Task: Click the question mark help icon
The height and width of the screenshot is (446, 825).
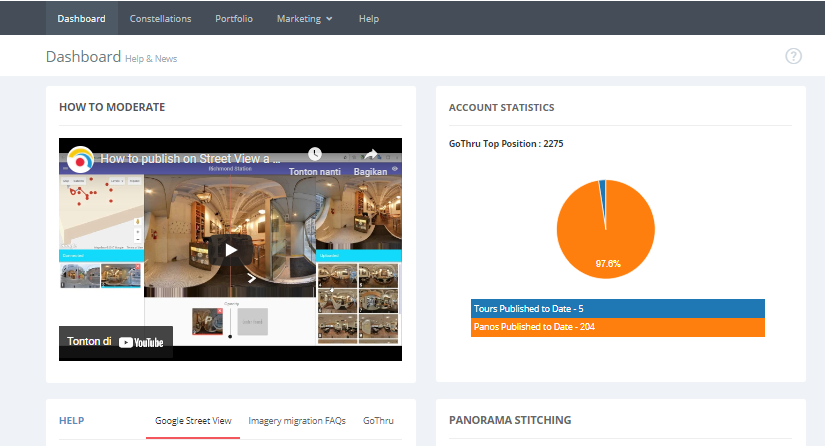Action: point(793,56)
